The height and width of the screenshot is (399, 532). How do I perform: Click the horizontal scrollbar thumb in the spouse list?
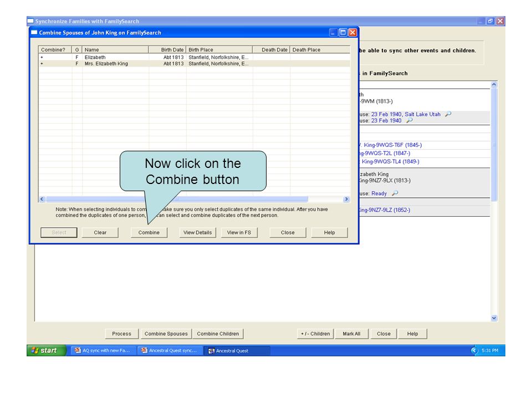[x=177, y=199]
